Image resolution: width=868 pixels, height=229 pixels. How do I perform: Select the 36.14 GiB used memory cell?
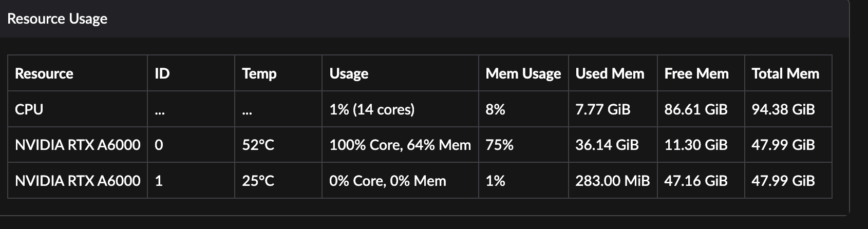click(x=607, y=145)
